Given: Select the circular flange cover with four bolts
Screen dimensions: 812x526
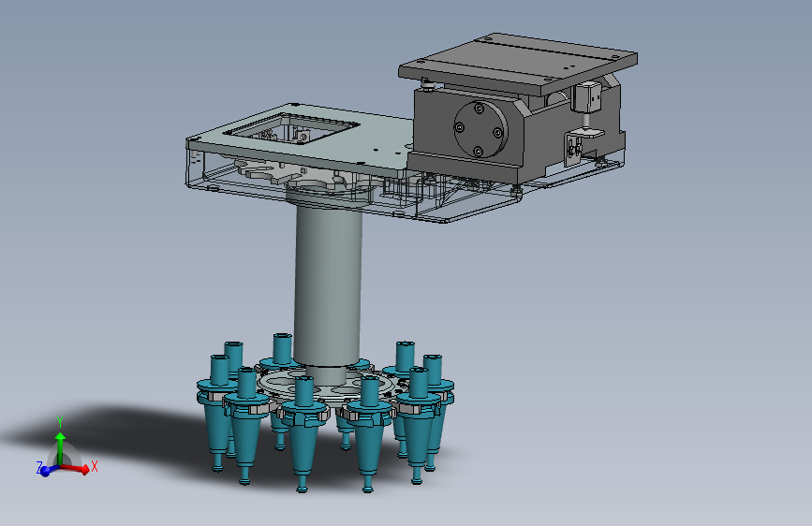Looking at the screenshot, I should click(x=479, y=128).
